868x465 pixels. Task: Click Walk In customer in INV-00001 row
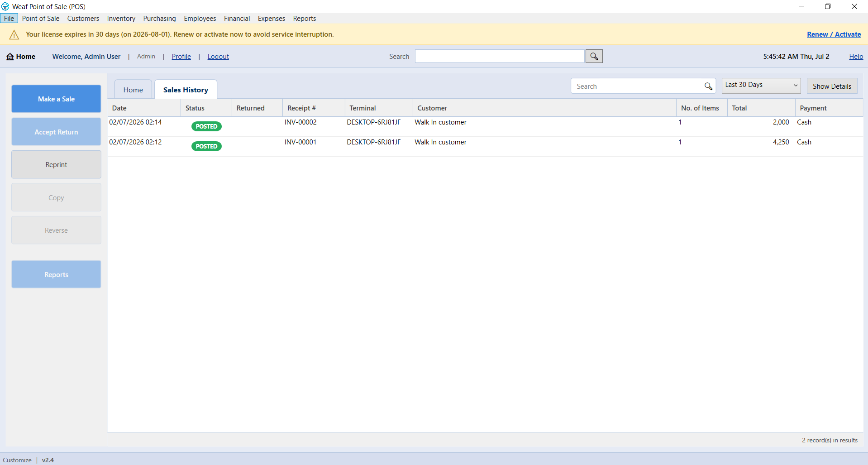click(440, 142)
